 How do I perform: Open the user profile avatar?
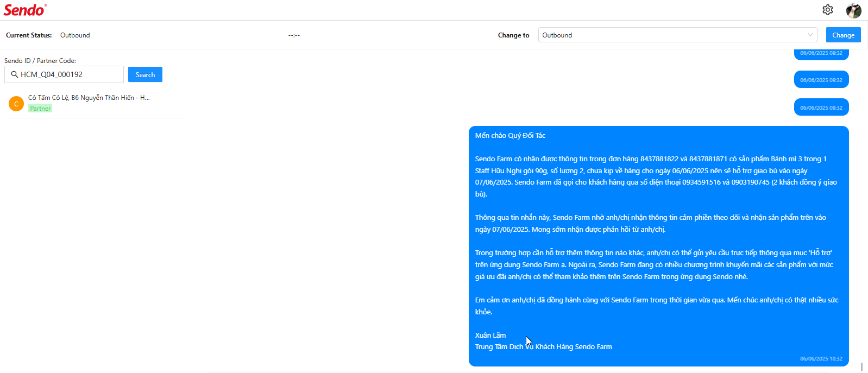pos(853,10)
